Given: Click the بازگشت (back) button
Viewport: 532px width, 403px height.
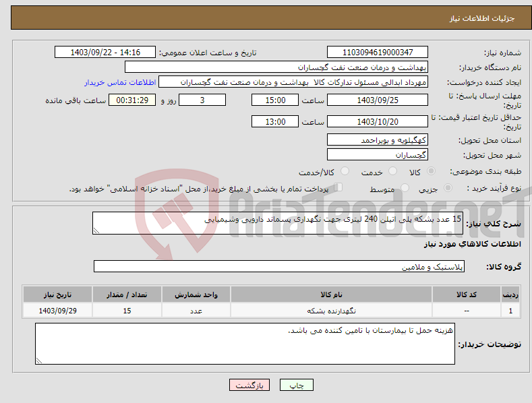Looking at the screenshot, I should (249, 385).
